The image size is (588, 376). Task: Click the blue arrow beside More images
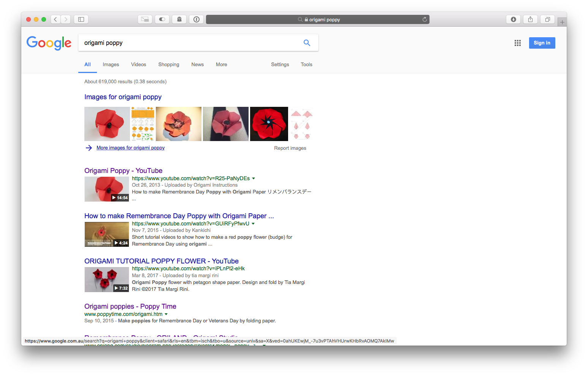coord(89,148)
